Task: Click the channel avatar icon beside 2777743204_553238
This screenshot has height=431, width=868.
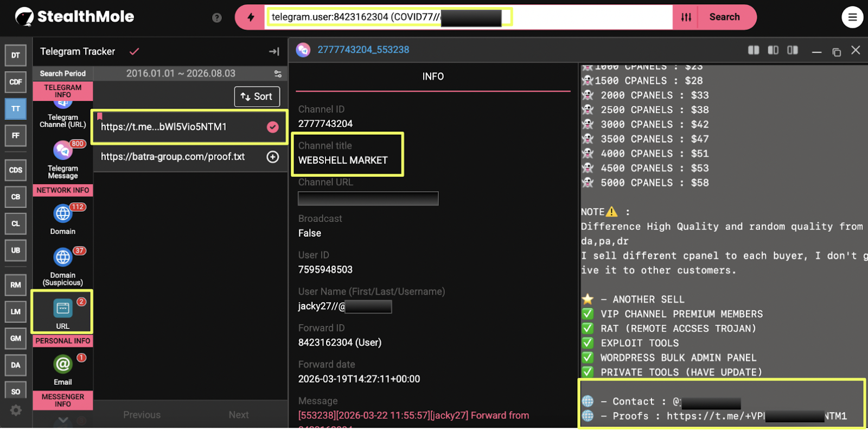Action: coord(303,50)
